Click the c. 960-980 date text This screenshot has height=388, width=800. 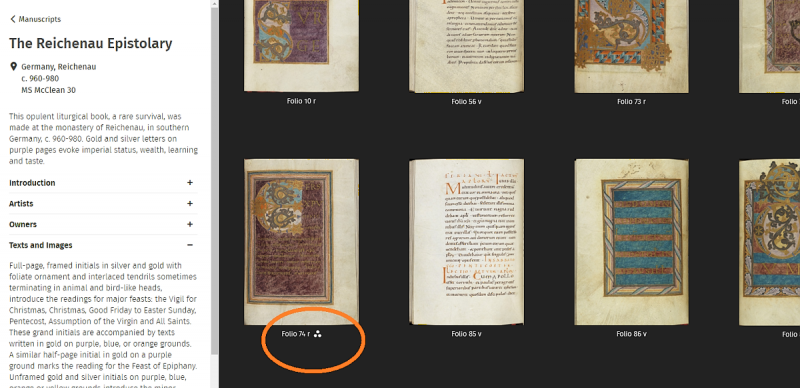coord(40,79)
